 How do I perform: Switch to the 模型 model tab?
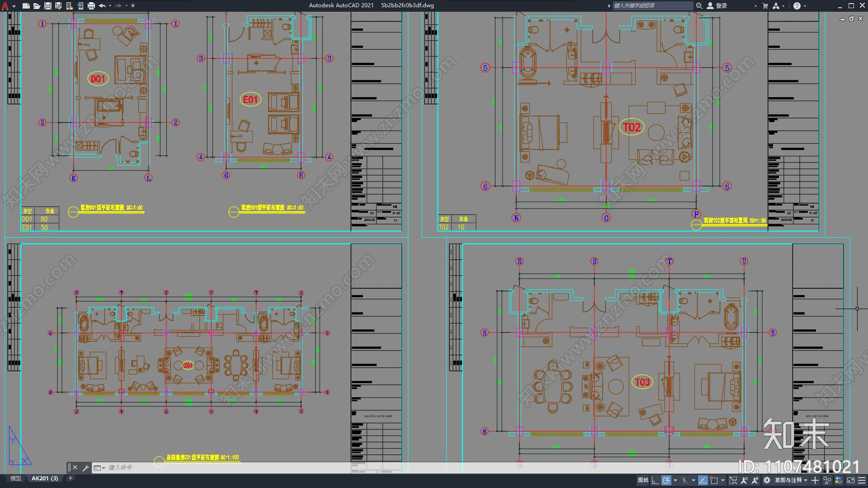coord(16,478)
